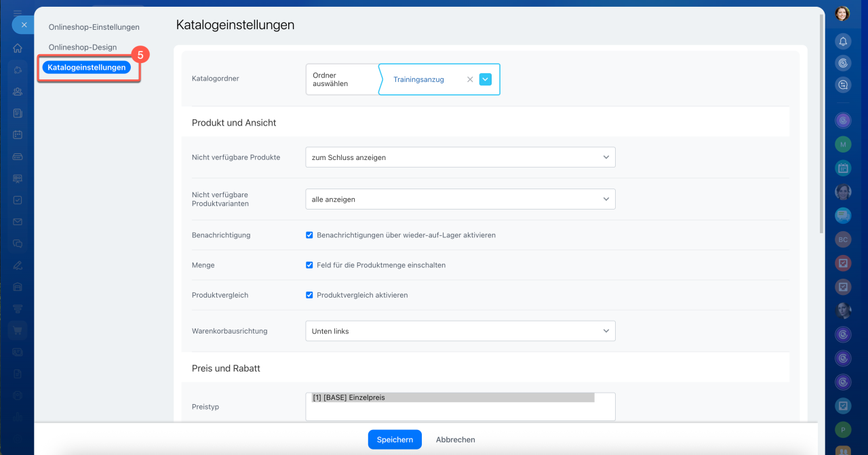This screenshot has height=455, width=868.
Task: Open the notifications bell in right sidebar
Action: click(843, 41)
